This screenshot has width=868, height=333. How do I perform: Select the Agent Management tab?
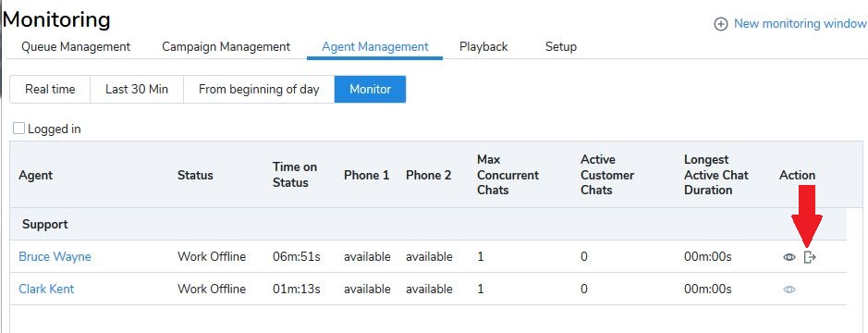click(374, 46)
